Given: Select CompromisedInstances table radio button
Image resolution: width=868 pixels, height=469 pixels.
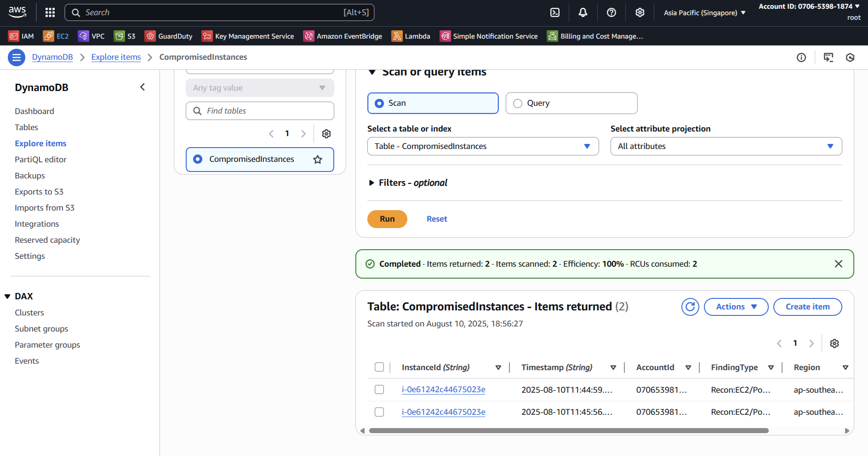Looking at the screenshot, I should [198, 159].
